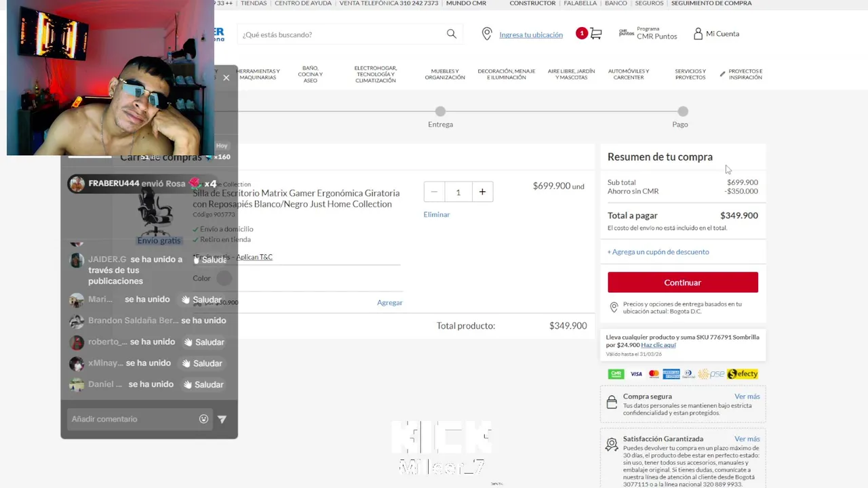Click Agrega un cupón de descuento
The image size is (868, 488).
pyautogui.click(x=658, y=251)
